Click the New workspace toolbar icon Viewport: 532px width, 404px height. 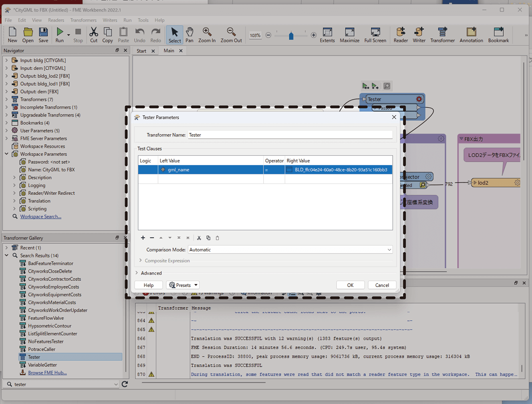tap(12, 35)
